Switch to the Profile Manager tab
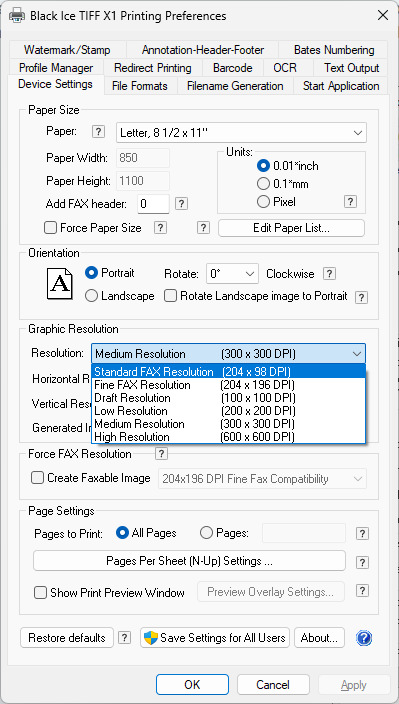This screenshot has height=704, width=399. click(x=56, y=68)
